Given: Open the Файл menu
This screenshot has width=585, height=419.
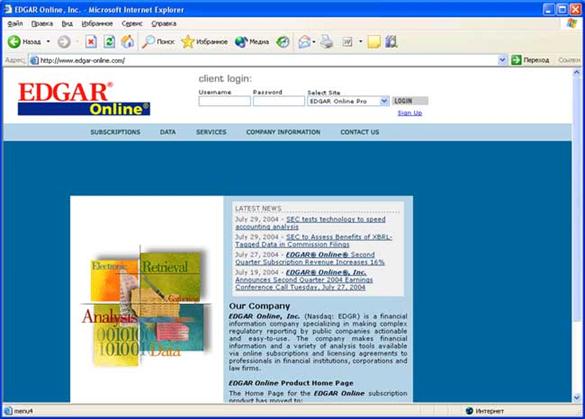Looking at the screenshot, I should pos(15,24).
